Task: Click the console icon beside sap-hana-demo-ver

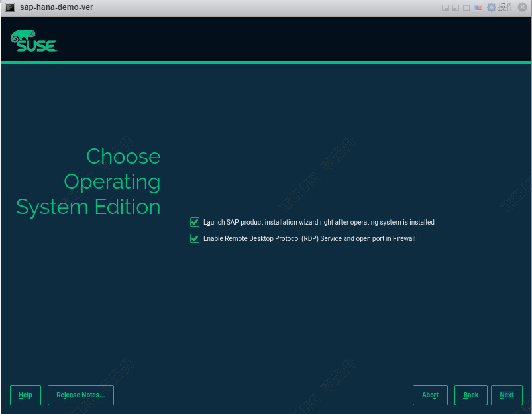Action: pyautogui.click(x=10, y=7)
